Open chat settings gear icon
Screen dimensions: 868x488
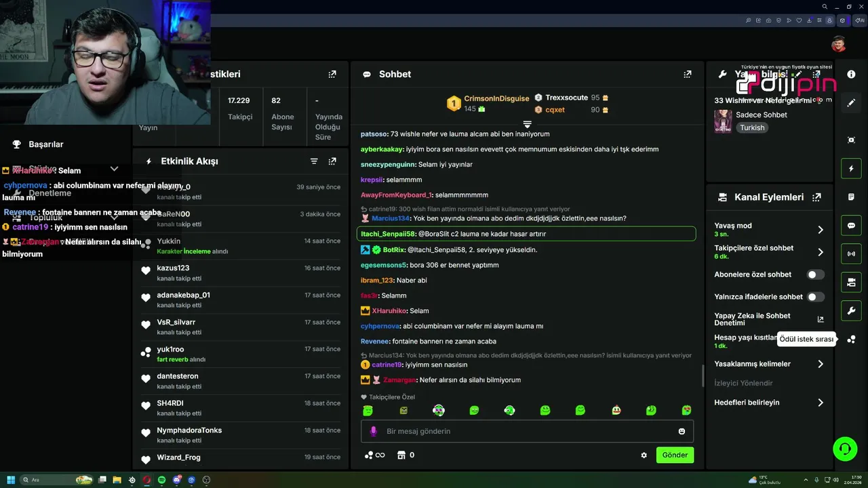(x=644, y=455)
